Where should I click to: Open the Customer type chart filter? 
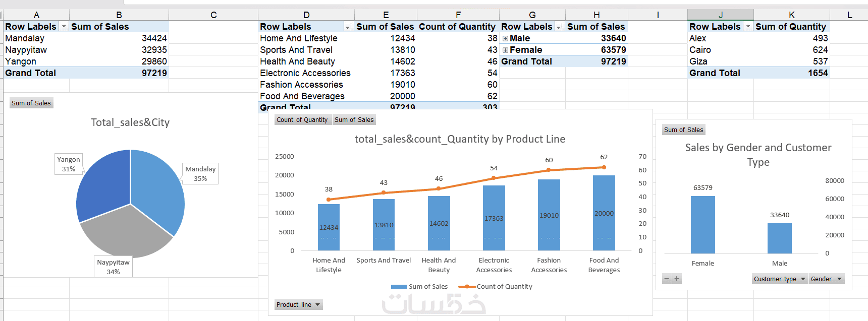(780, 279)
